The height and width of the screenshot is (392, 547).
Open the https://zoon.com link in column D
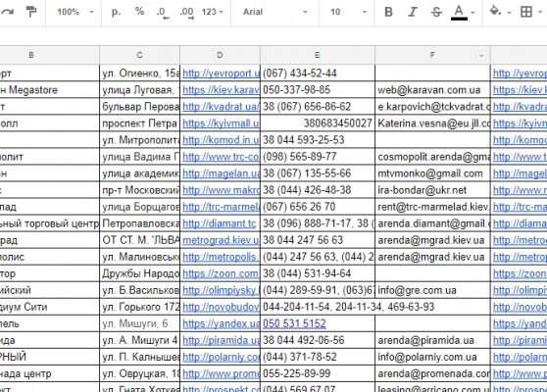[222, 273]
